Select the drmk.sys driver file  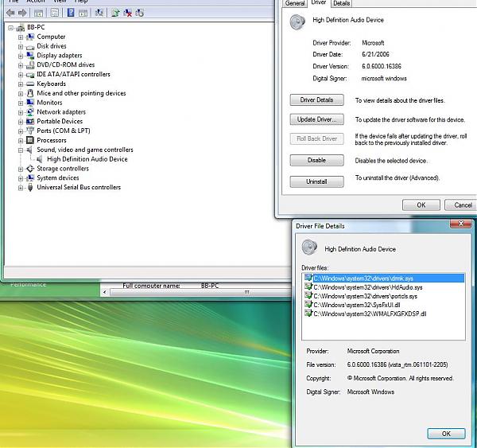(x=385, y=278)
